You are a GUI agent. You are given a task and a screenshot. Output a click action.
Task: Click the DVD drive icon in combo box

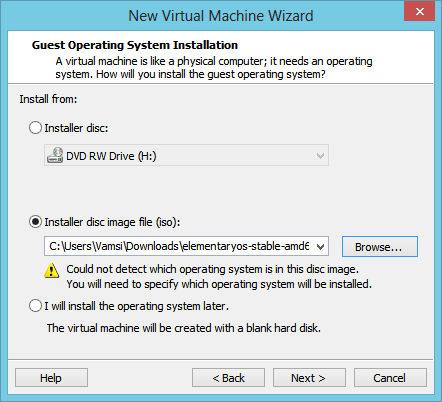point(55,155)
